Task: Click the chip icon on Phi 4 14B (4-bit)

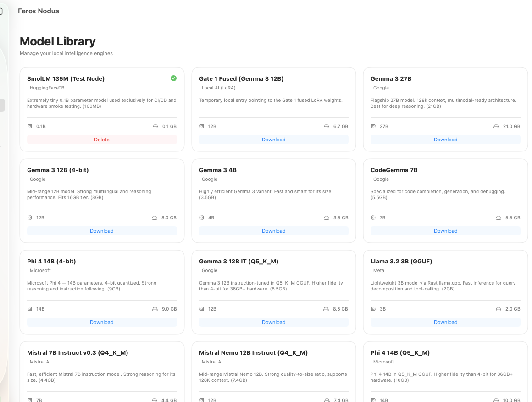Action: coord(29,309)
